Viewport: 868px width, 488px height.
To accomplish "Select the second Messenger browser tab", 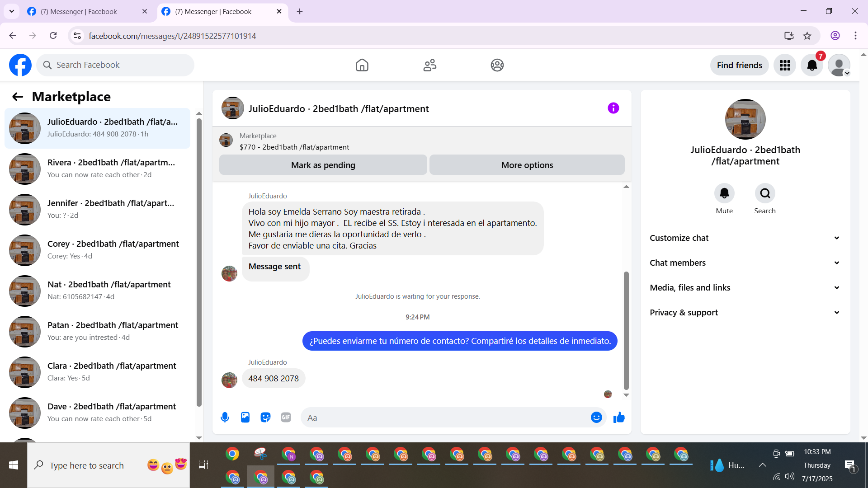I will (222, 12).
